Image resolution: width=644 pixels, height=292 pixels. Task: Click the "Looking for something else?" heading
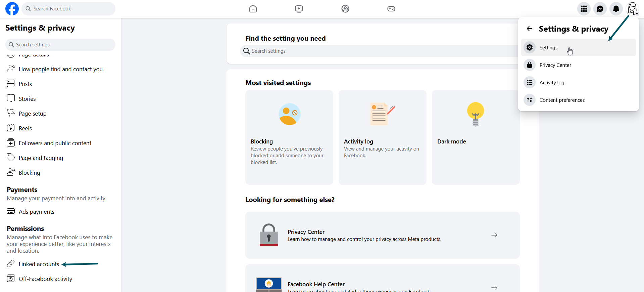pyautogui.click(x=290, y=200)
